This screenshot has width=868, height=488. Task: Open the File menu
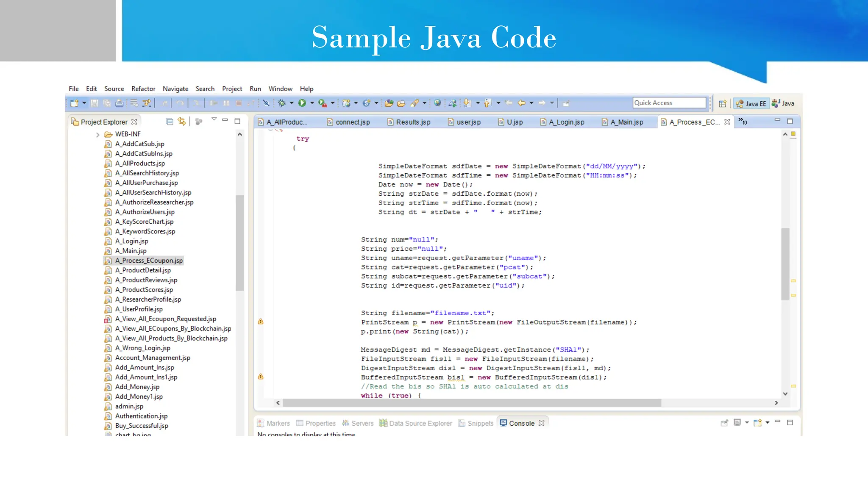[74, 89]
